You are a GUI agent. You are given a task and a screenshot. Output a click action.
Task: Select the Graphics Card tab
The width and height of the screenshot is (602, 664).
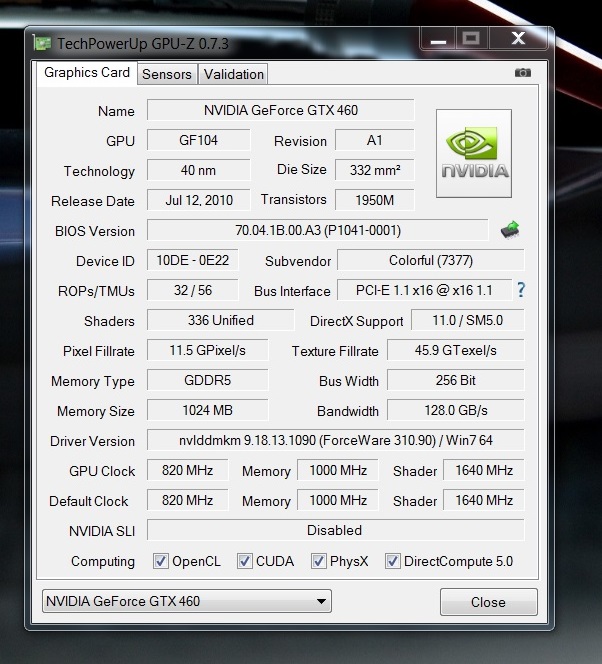tap(87, 73)
